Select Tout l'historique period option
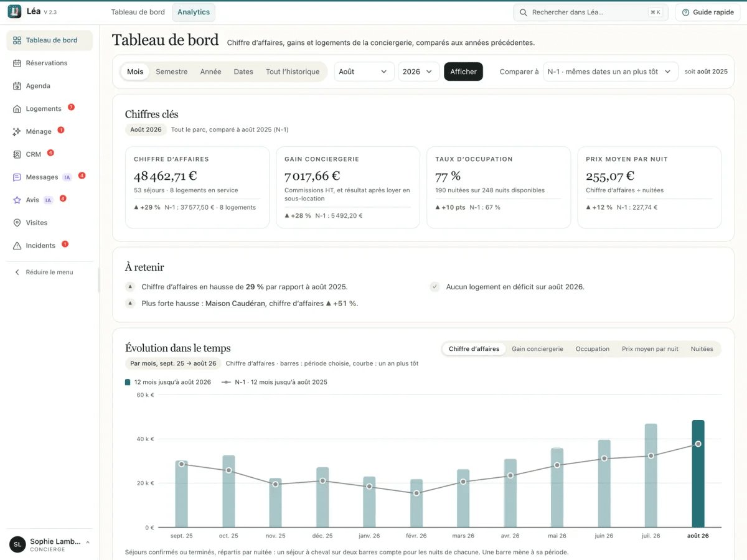Screen dimensions: 747x560 pyautogui.click(x=293, y=72)
